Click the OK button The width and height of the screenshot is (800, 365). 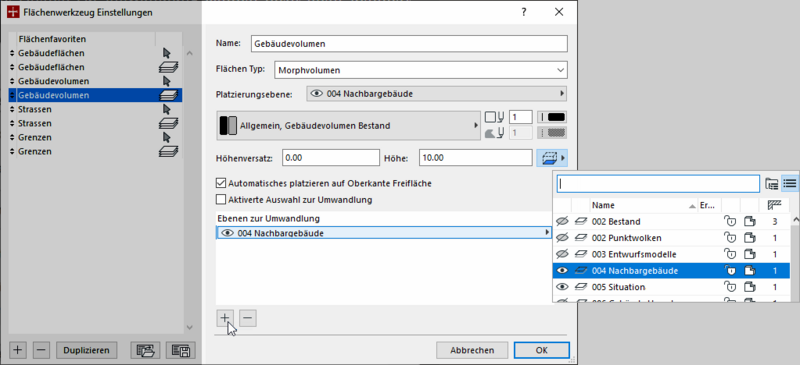541,350
